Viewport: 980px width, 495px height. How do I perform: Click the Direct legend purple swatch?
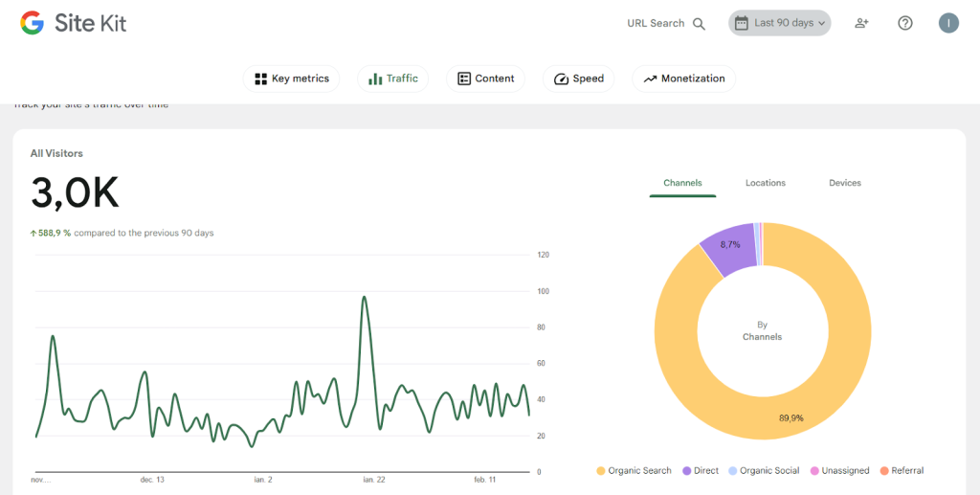686,471
